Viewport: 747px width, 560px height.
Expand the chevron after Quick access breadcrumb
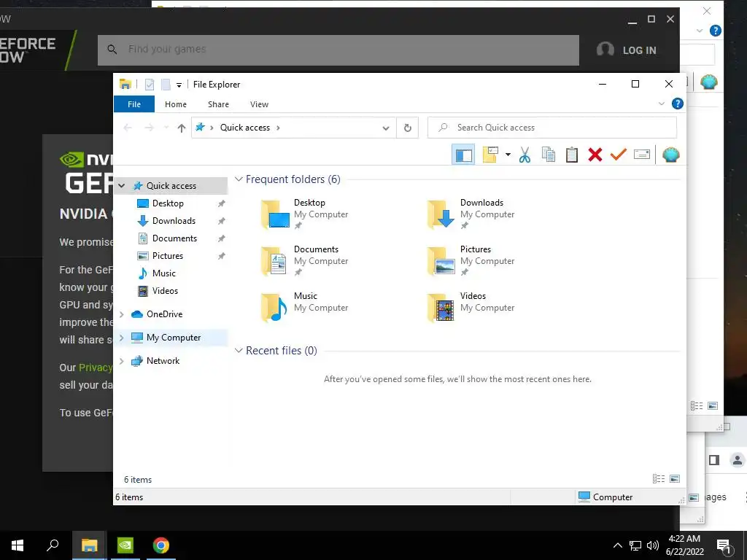point(278,128)
